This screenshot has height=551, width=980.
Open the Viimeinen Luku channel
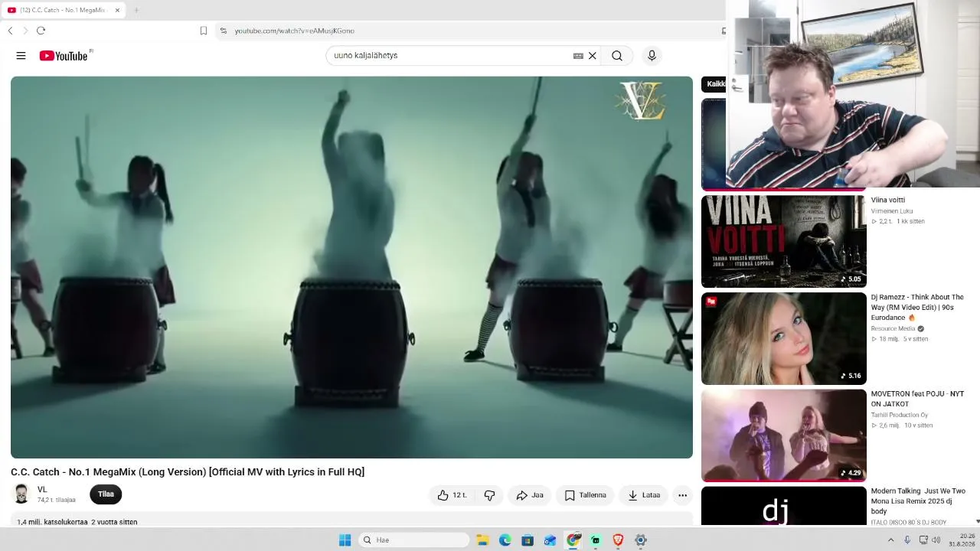[x=892, y=211]
